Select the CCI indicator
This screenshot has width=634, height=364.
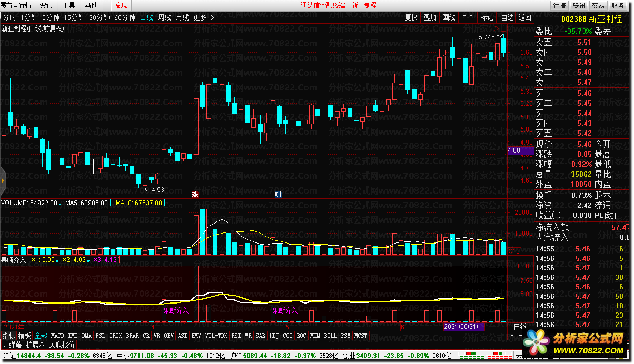point(288,336)
